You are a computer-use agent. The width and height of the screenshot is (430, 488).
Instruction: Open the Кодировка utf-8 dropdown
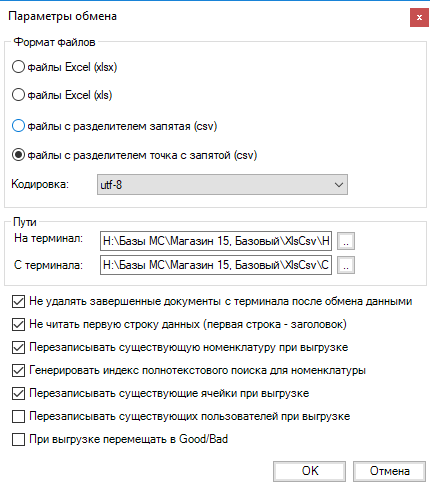tap(222, 184)
